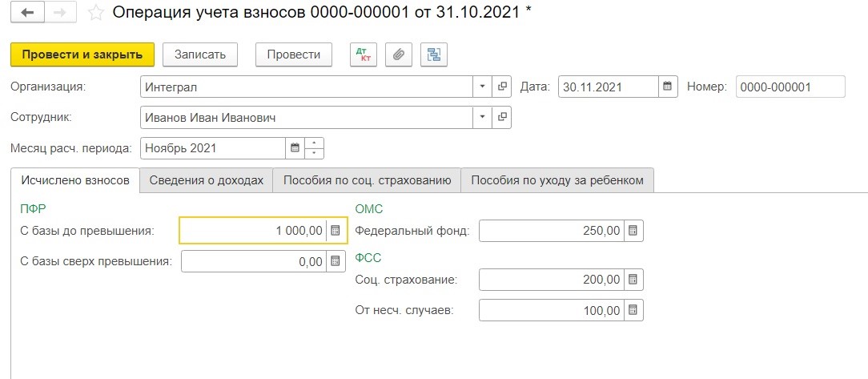Open the Организация field's linked record
The height and width of the screenshot is (379, 868).
point(502,87)
